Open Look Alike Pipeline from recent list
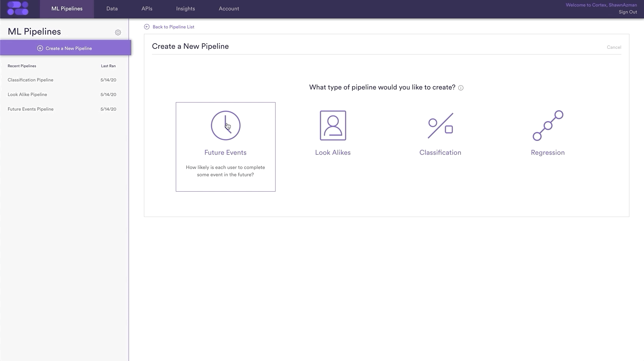Screen dimensions: 644x361 coord(27,94)
